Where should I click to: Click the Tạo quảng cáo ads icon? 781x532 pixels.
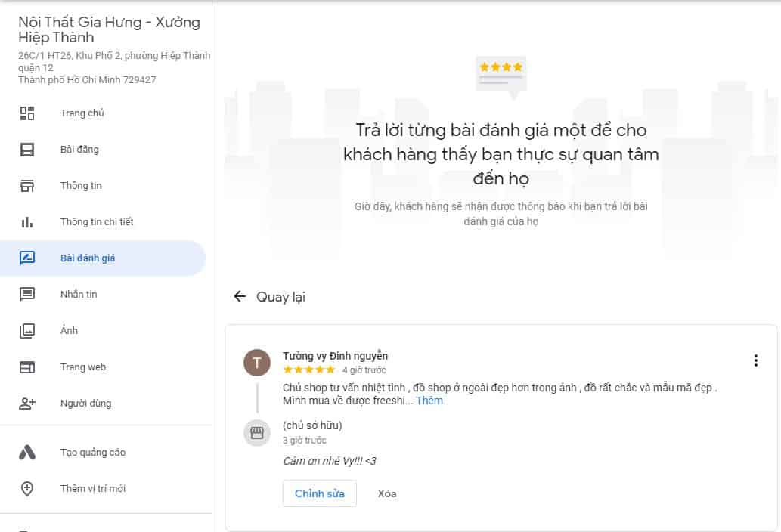tap(28, 452)
